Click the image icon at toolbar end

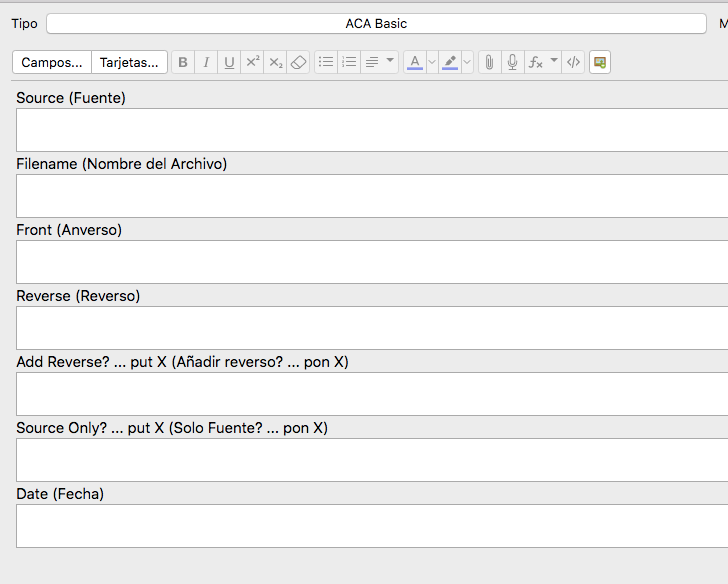[600, 62]
